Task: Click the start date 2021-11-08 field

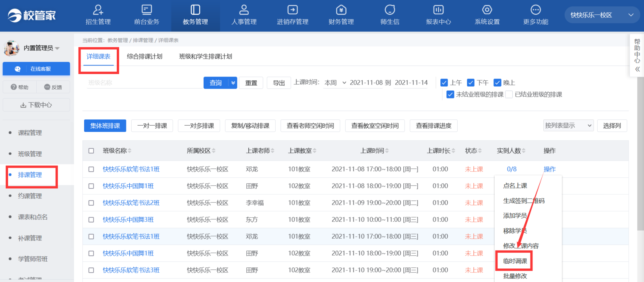Action: (x=366, y=82)
